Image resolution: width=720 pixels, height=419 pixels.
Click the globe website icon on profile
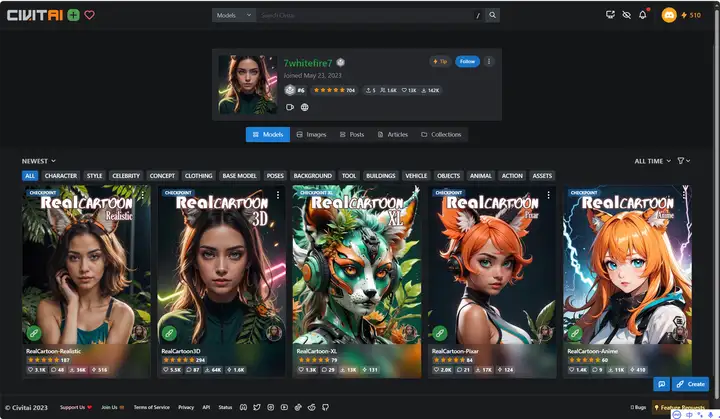coord(304,107)
